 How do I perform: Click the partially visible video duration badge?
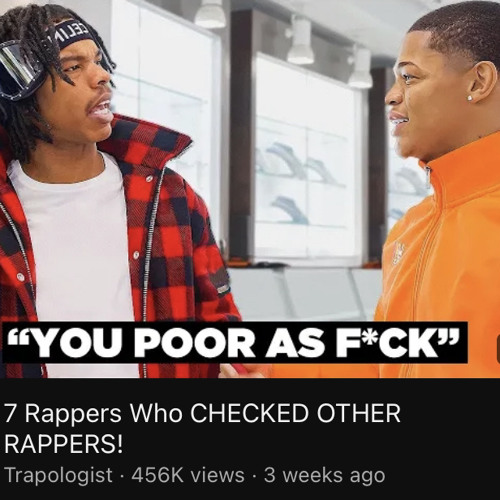[498, 347]
